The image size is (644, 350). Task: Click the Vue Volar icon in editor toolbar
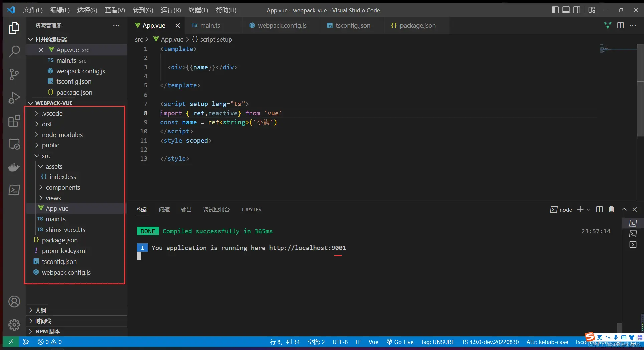pos(608,26)
